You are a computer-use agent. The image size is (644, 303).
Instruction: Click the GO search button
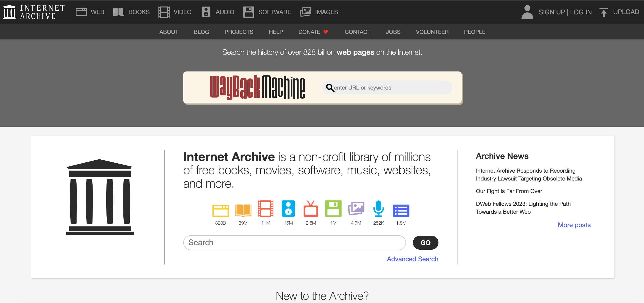coord(426,242)
